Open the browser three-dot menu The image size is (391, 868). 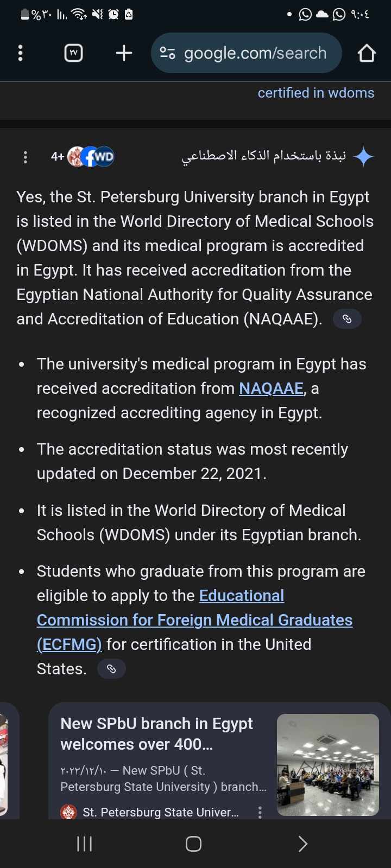coord(21,53)
